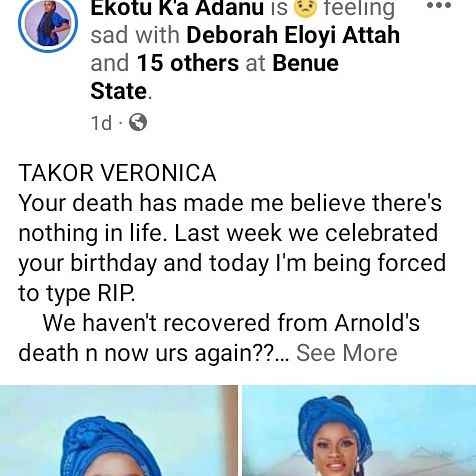Click the globe public-audience icon
476x476 pixels.
tap(138, 122)
